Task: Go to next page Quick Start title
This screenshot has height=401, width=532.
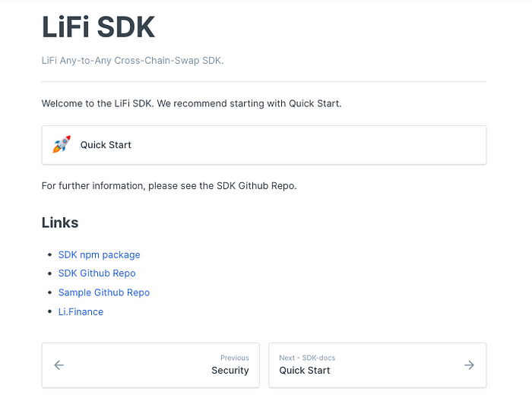Action: [x=304, y=371]
